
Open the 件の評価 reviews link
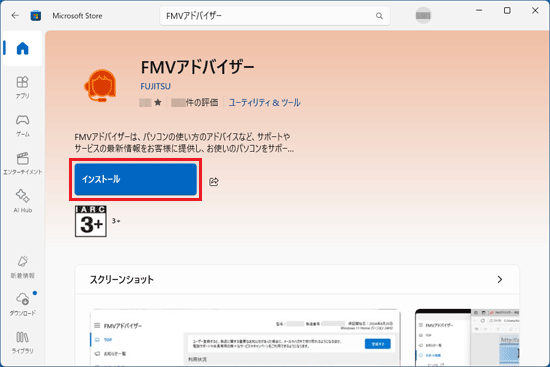click(x=195, y=102)
